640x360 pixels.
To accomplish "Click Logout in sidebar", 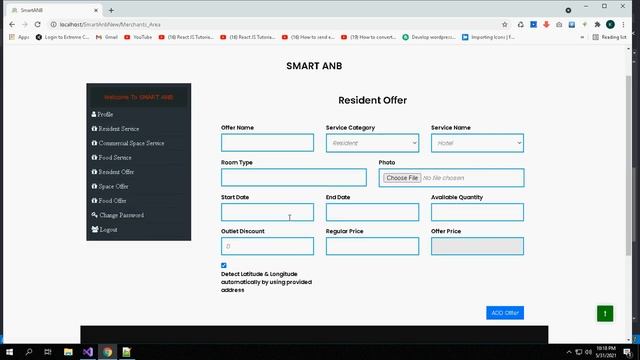I will [104, 230].
